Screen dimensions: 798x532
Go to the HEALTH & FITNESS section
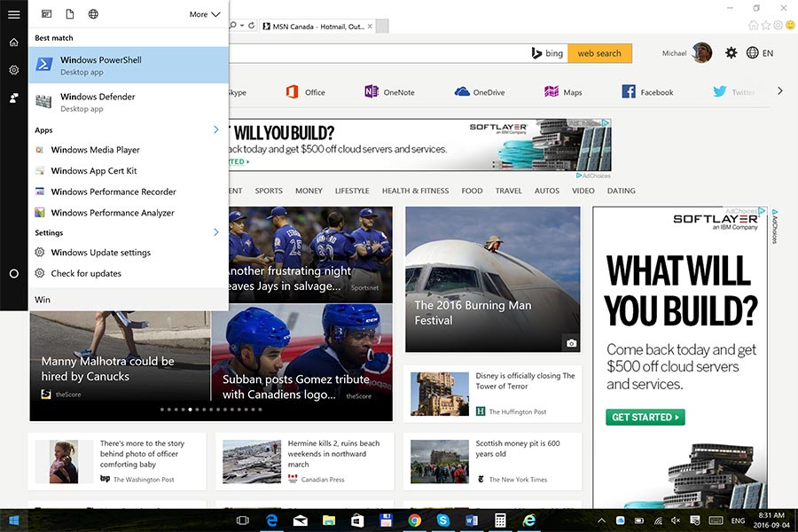tap(415, 191)
